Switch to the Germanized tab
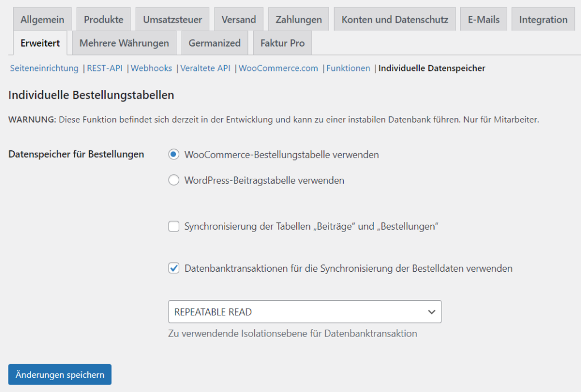This screenshot has height=392, width=581. [x=214, y=43]
